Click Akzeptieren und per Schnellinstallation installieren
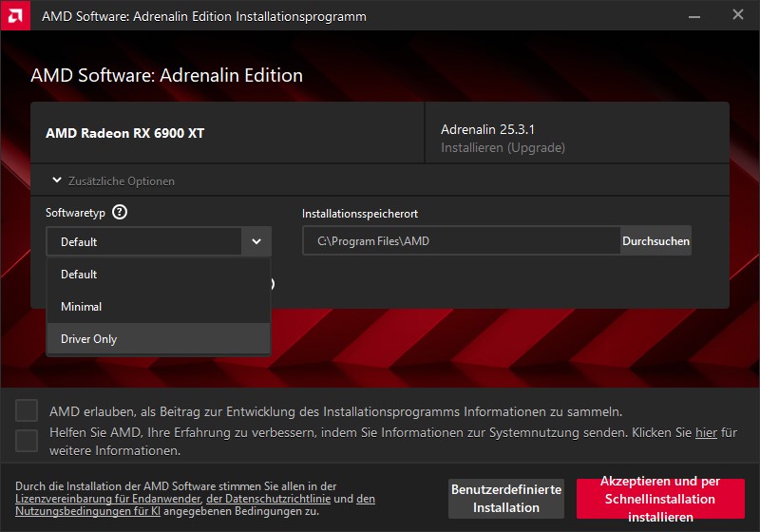The image size is (760, 532). click(660, 499)
